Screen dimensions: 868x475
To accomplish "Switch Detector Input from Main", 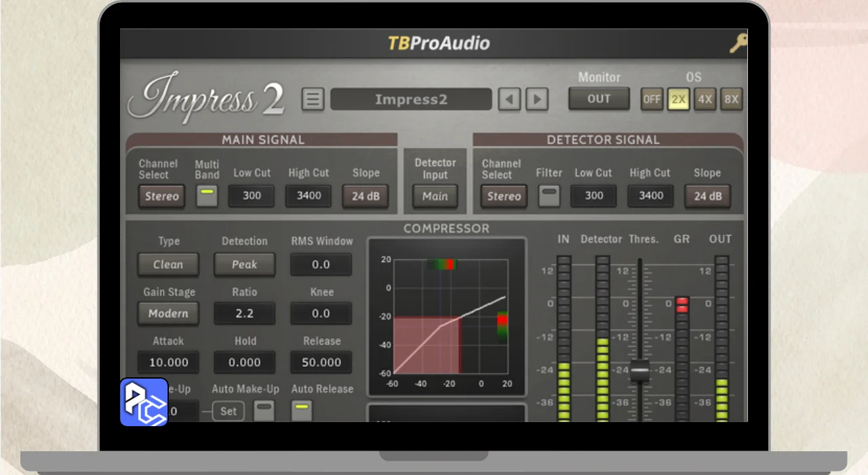I will tap(435, 196).
